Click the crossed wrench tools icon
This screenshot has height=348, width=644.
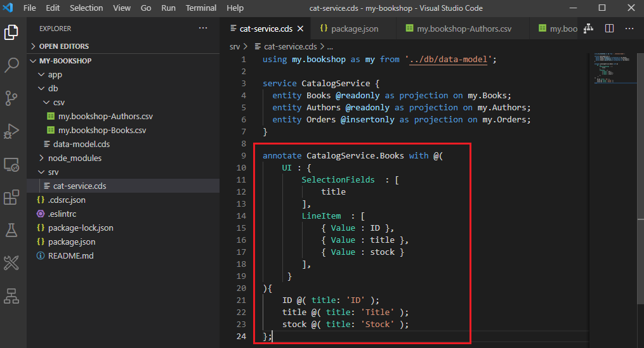[12, 263]
